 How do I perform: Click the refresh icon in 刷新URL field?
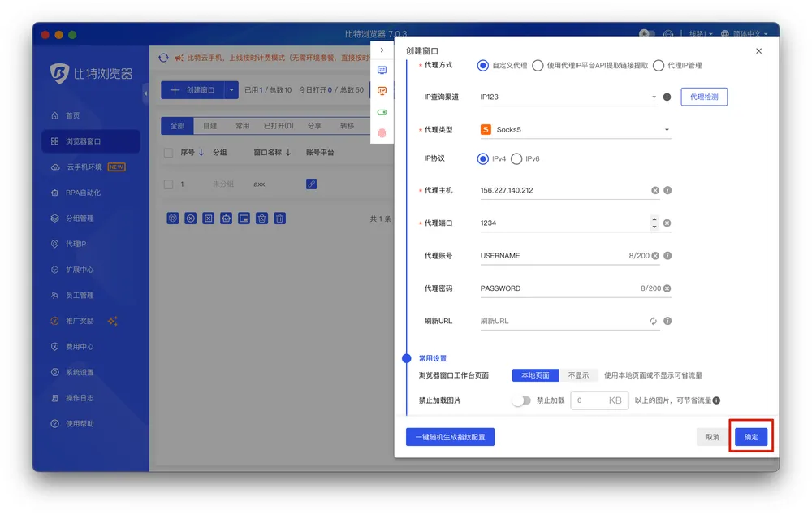[x=654, y=321]
